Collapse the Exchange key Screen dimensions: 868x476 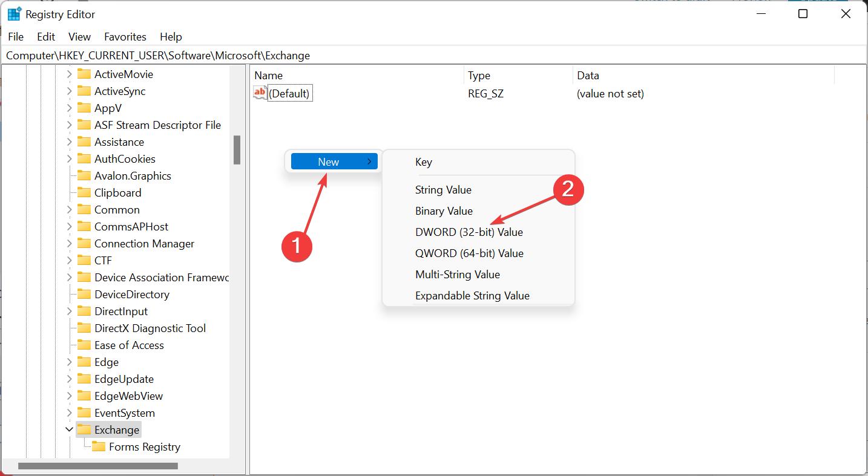pos(69,430)
